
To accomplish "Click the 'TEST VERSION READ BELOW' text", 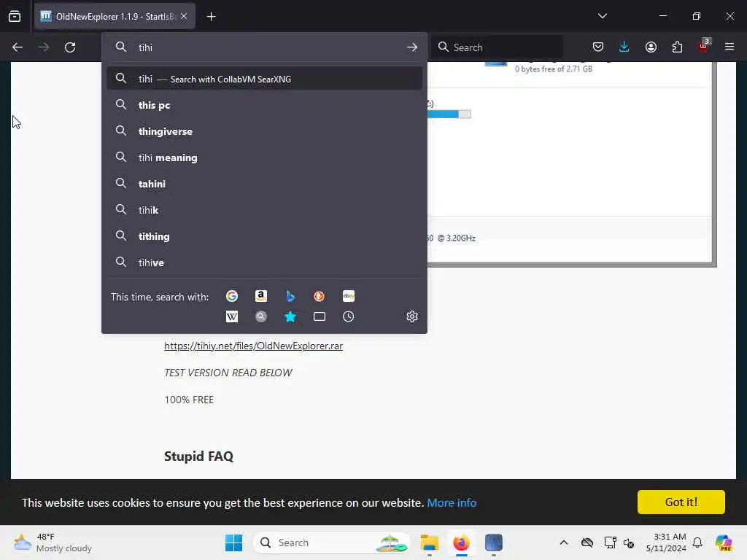I will [228, 373].
